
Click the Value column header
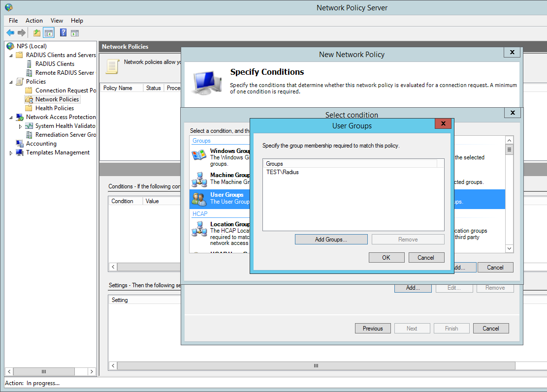[161, 201]
